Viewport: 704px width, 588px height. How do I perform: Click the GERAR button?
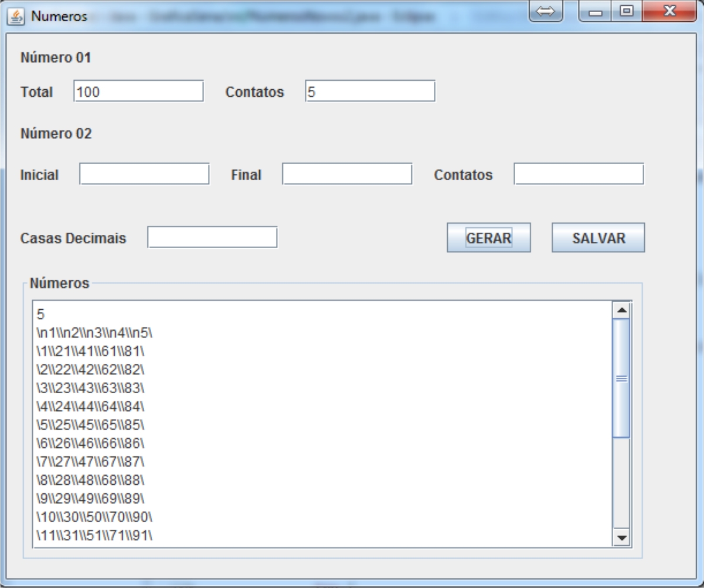coord(489,238)
